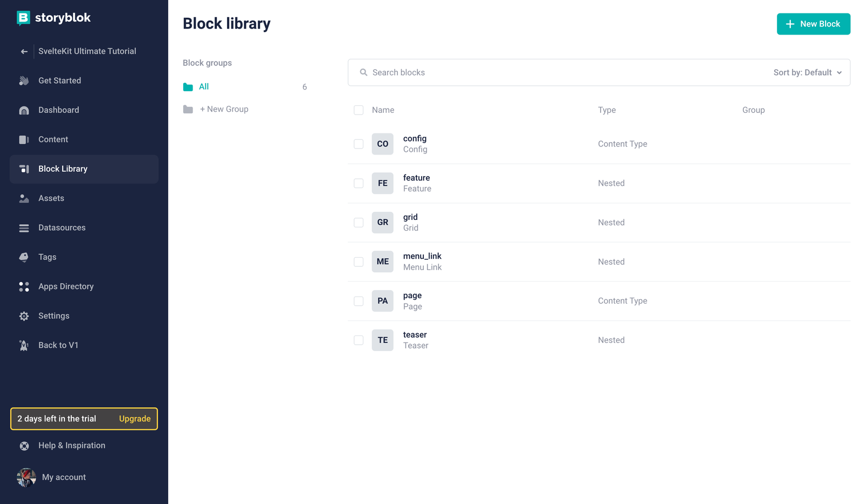Click the Group column header
The image size is (865, 504).
[753, 110]
